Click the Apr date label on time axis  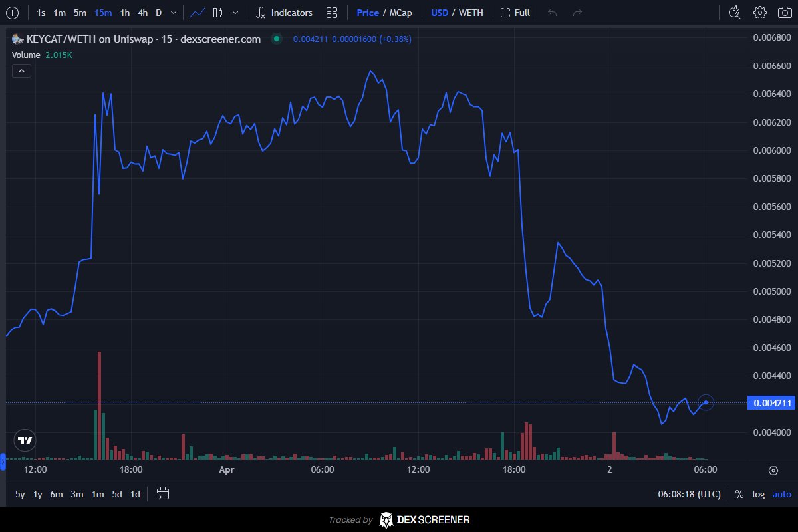tap(227, 469)
